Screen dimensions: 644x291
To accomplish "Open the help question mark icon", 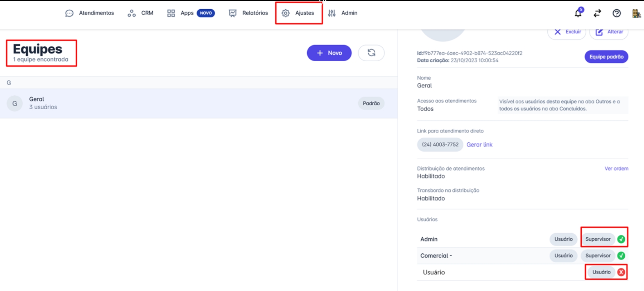I will 616,13.
